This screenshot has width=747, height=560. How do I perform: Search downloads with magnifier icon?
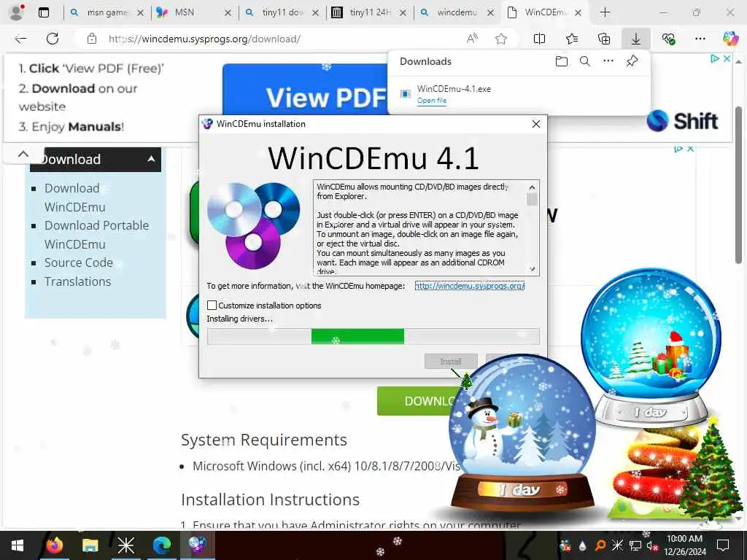click(584, 61)
